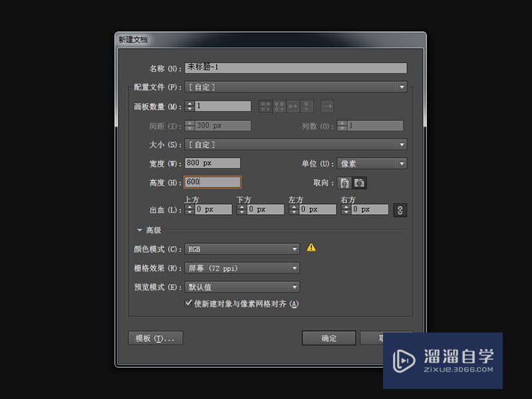Collapse the 高级 advanced section
Image resolution: width=532 pixels, height=399 pixels.
click(x=140, y=230)
